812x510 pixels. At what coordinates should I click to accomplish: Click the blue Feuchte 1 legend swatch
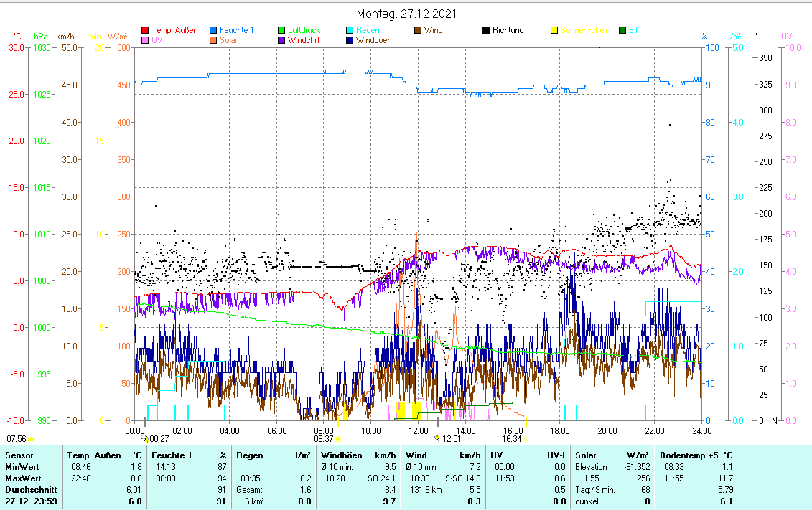[x=213, y=31]
